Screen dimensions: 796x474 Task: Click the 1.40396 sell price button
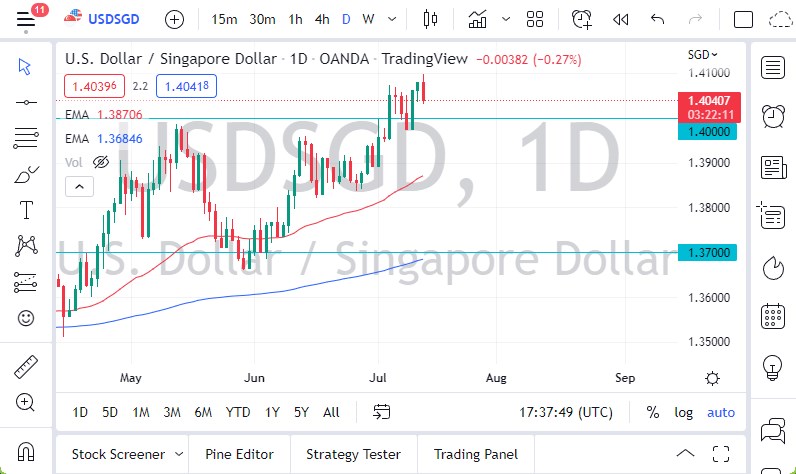point(94,86)
